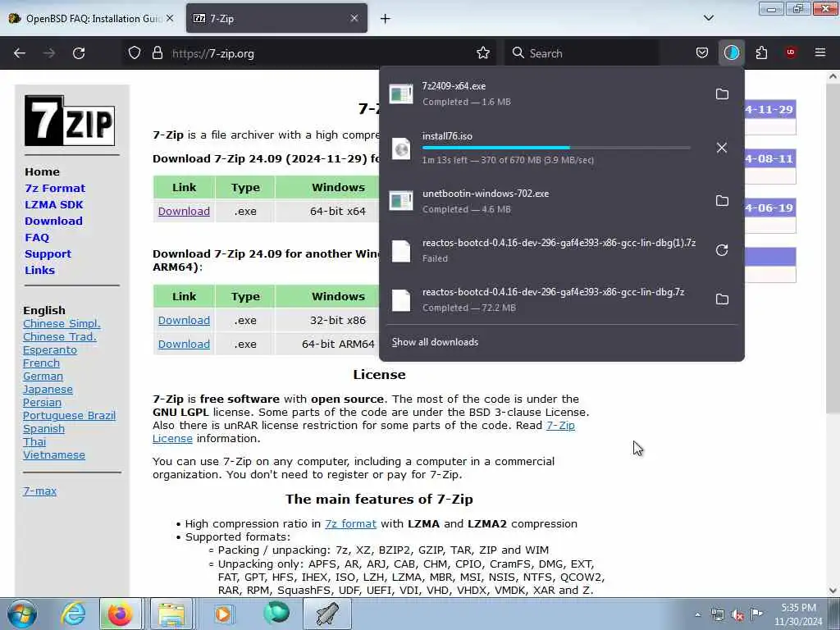Switch language to Chinese Trad.
840x630 pixels.
coord(59,337)
